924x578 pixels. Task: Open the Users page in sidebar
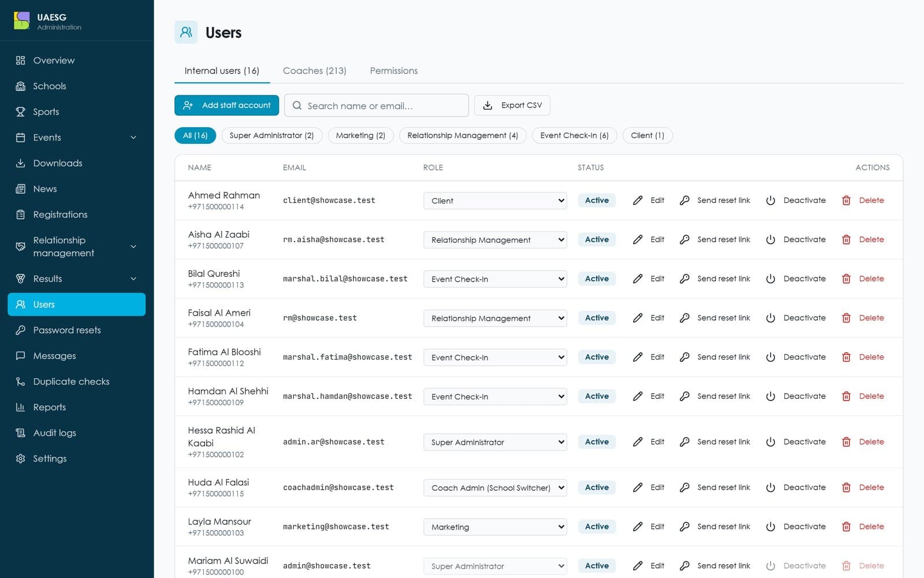pos(77,305)
